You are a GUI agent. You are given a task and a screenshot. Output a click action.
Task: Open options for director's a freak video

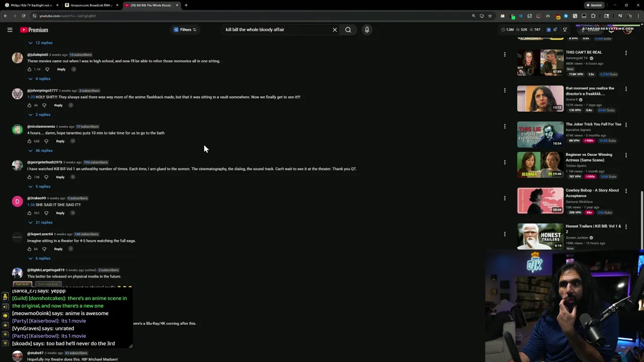click(626, 89)
